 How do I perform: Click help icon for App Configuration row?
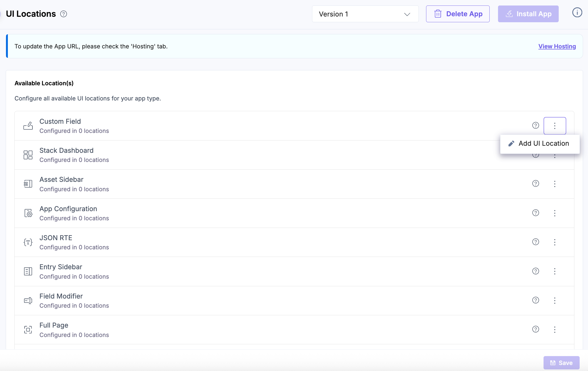coord(535,213)
